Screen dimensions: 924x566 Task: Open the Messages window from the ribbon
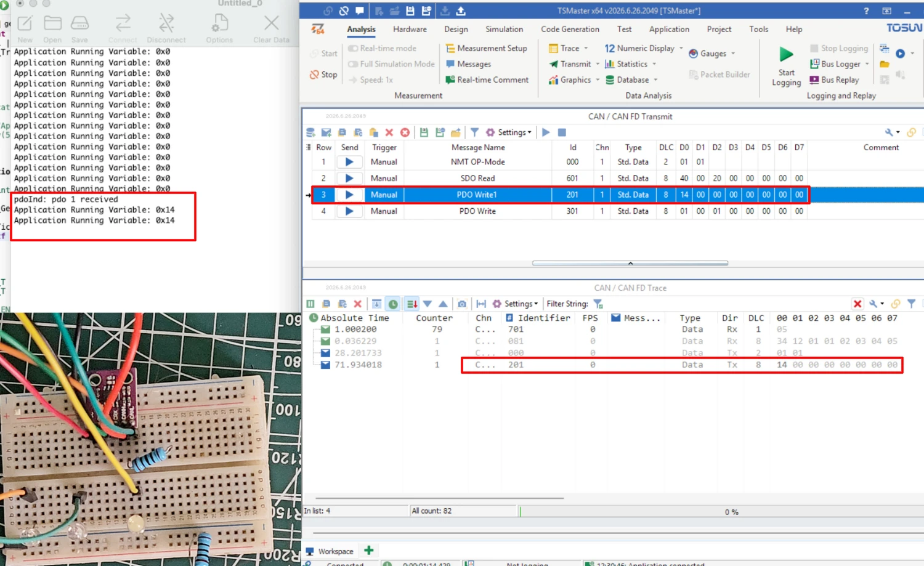(x=469, y=64)
